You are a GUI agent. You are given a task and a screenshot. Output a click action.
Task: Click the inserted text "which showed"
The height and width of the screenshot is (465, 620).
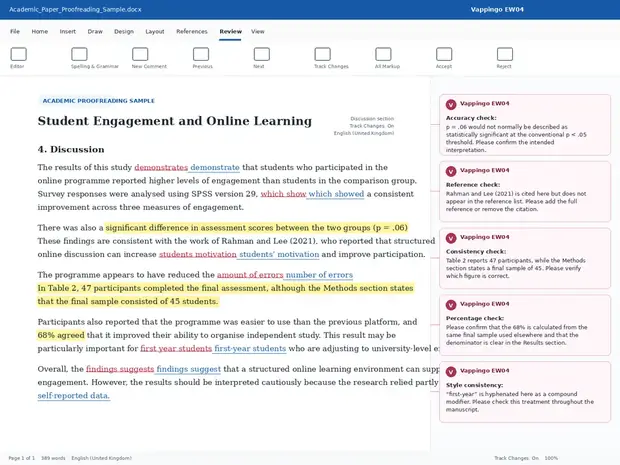tap(336, 194)
